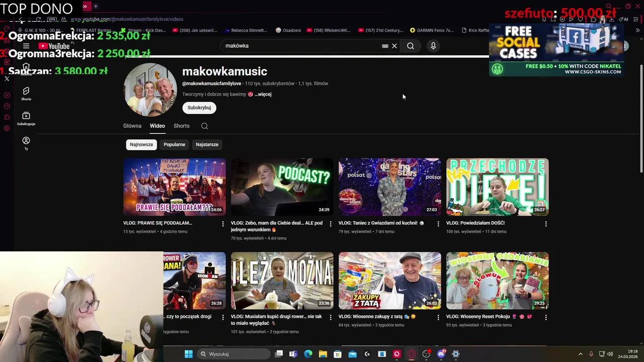The height and width of the screenshot is (362, 644).
Task: Open options menu for VLOG: PRAWIE SIĘ PODDAŁAM
Action: pos(223,224)
